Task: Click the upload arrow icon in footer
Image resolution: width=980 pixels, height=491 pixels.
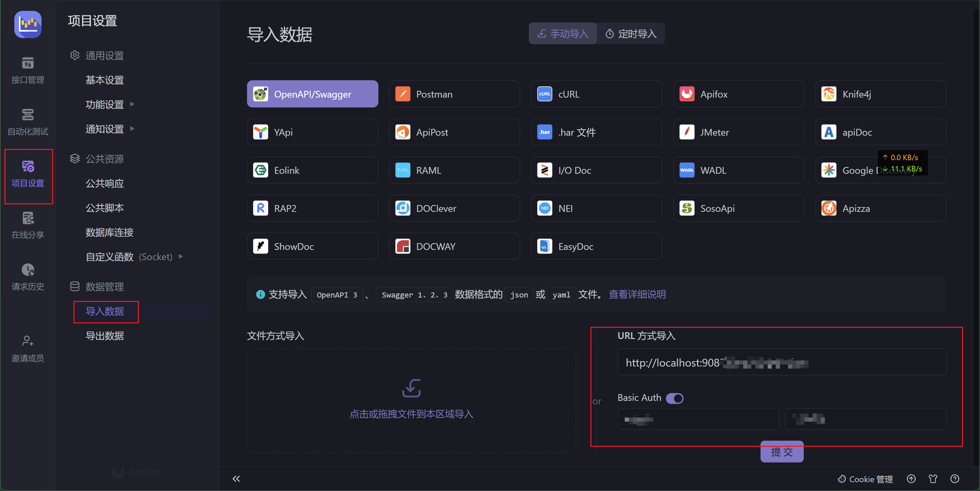Action: [911, 479]
